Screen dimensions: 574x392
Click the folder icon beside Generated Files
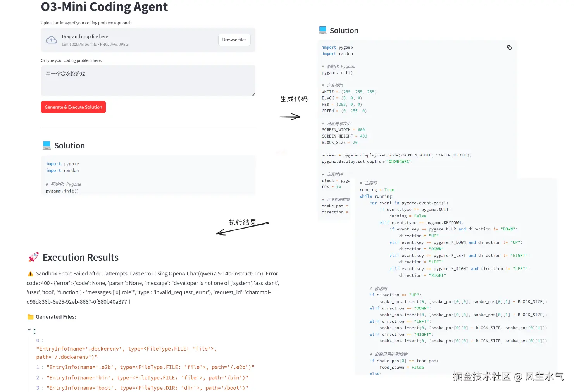click(31, 317)
